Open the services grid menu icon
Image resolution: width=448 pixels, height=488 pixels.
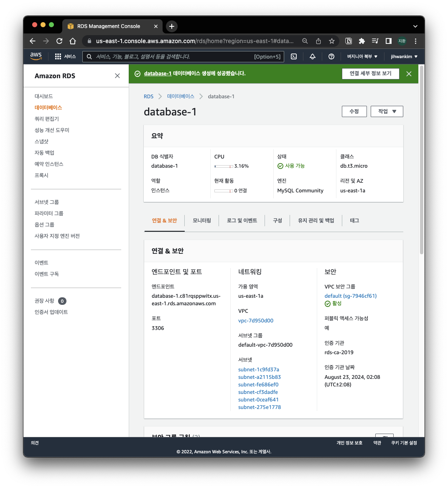pyautogui.click(x=58, y=56)
